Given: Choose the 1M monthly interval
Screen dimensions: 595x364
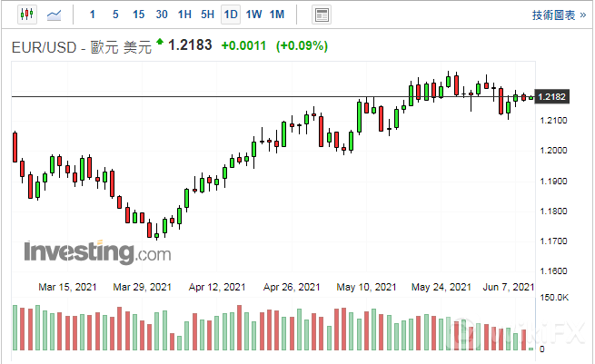Looking at the screenshot, I should coord(277,15).
